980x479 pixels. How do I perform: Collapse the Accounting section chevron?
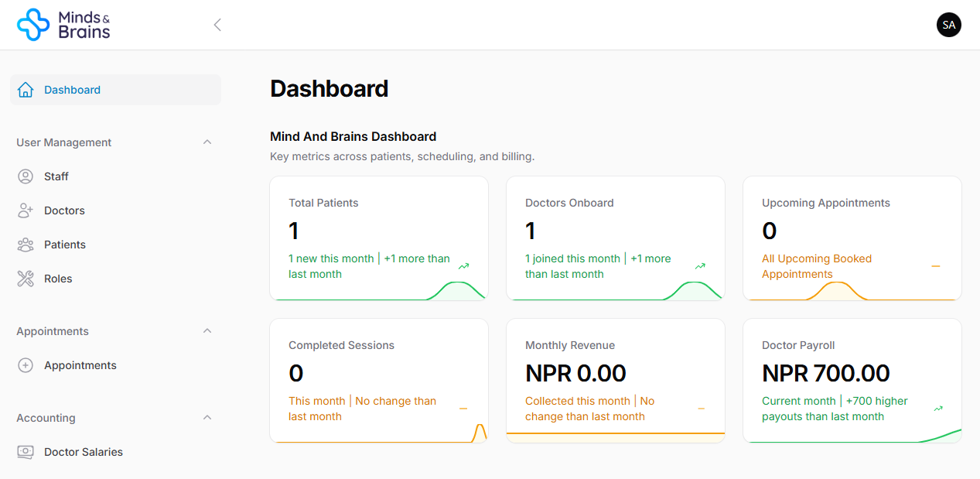207,418
